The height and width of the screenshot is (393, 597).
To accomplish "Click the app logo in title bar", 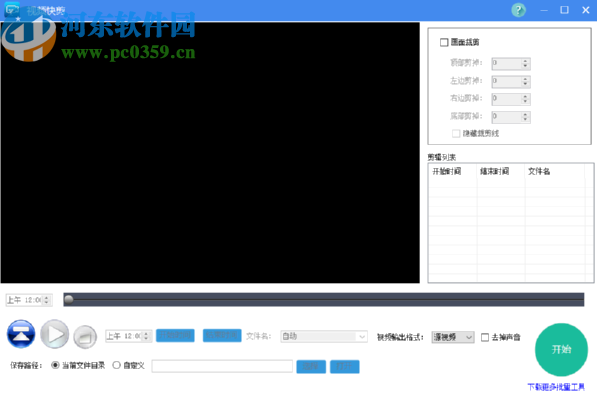I will 12,9.
